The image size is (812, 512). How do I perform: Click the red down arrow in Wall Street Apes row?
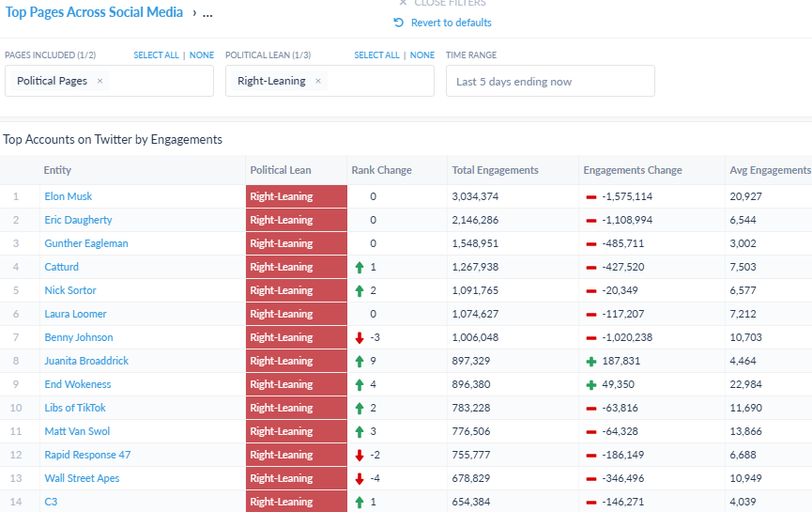tap(360, 479)
